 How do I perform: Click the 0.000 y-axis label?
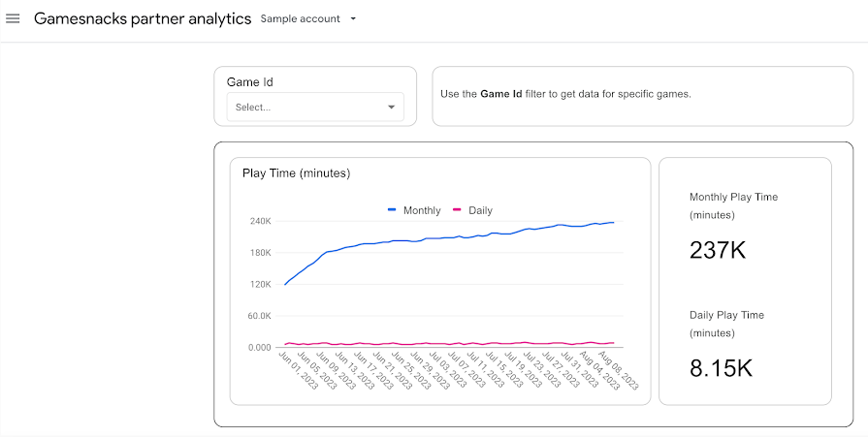click(x=259, y=348)
